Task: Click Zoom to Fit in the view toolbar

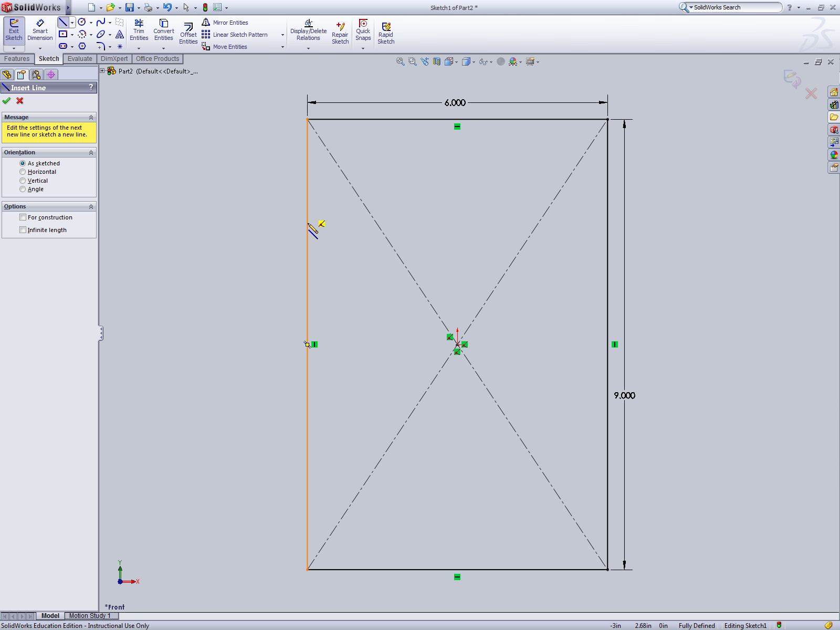Action: pos(400,61)
